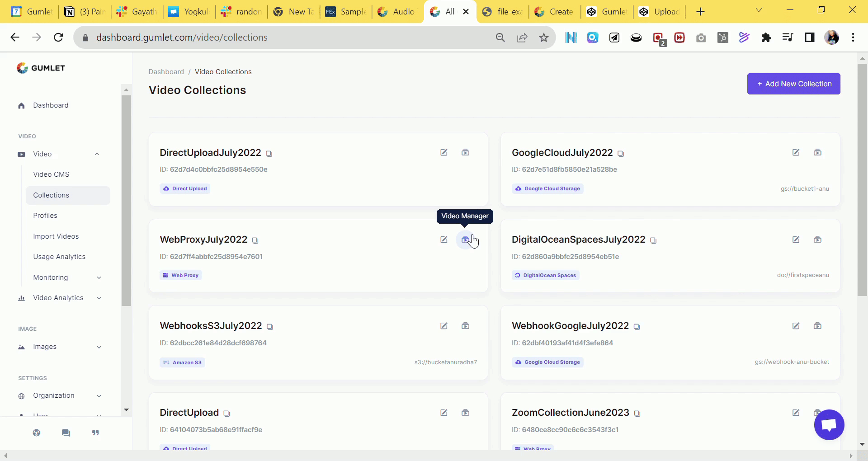Screen dimensions: 868x461
Task: Switch to the Audio browser tab
Action: pyautogui.click(x=397, y=12)
